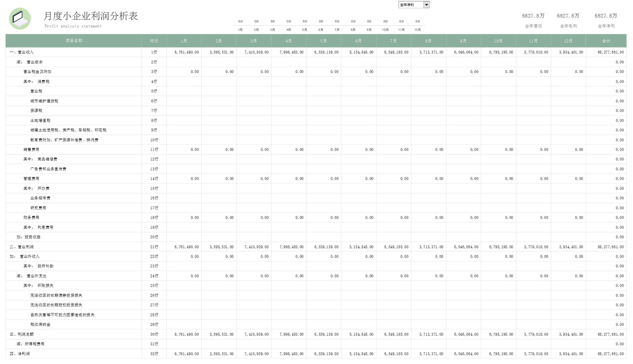Click the 其中：政府补助 row label
Viewport: 633px width, 364px height.
pos(38,266)
